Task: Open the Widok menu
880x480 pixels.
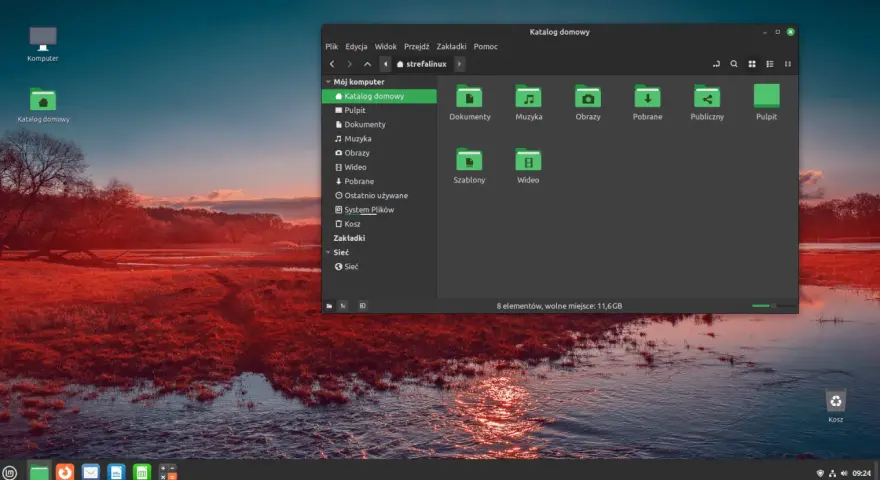Action: pos(386,47)
